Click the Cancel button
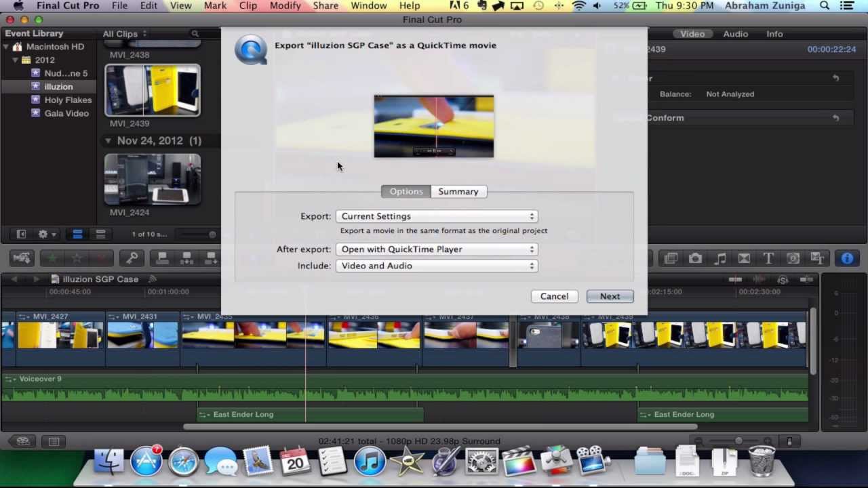This screenshot has width=868, height=488. (x=554, y=296)
